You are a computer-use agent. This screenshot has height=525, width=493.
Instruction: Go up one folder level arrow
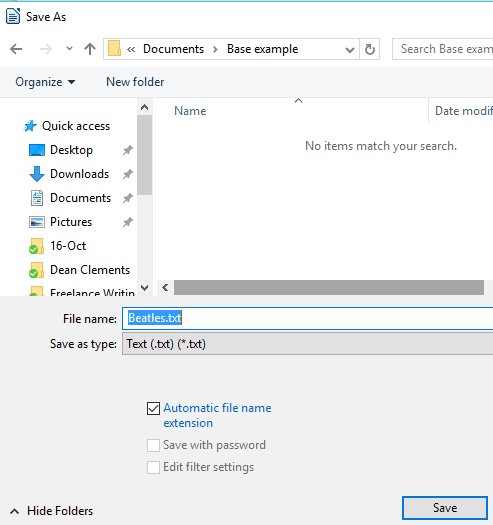coord(89,49)
